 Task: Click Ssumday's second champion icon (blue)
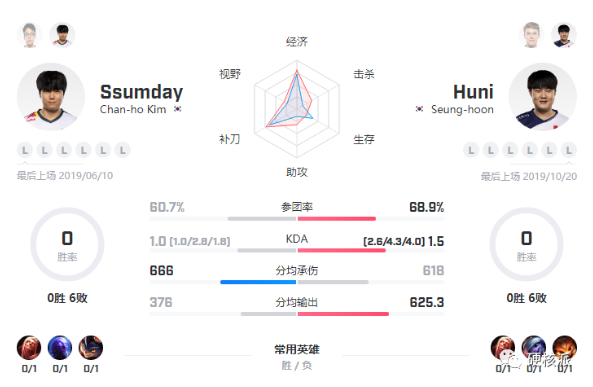60,347
